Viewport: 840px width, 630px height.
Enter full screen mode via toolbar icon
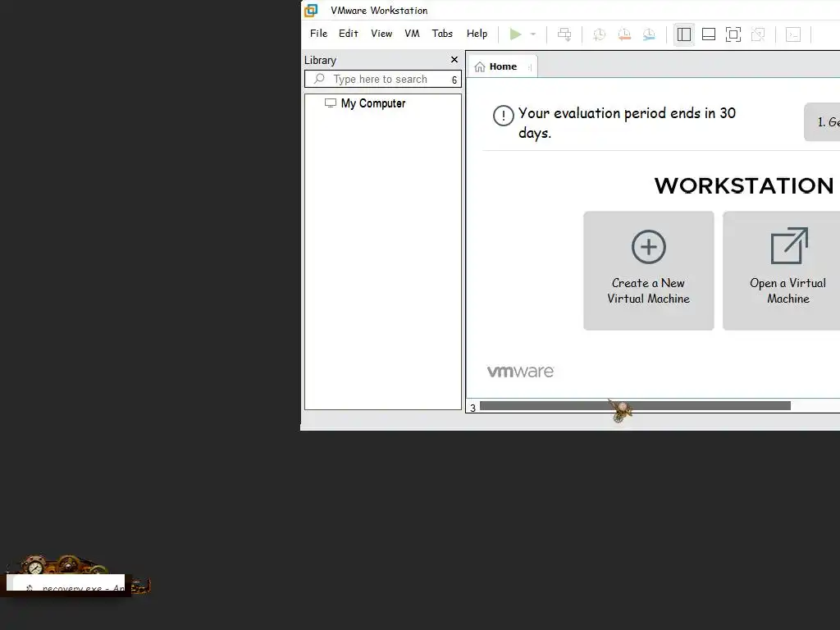tap(733, 34)
